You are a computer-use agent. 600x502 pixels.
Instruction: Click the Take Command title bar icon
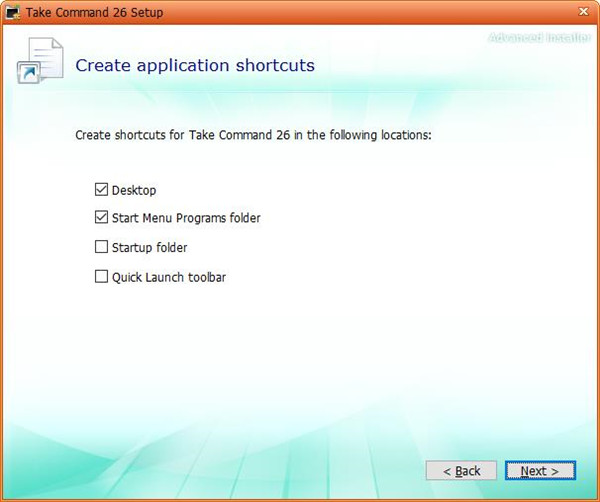pyautogui.click(x=13, y=12)
